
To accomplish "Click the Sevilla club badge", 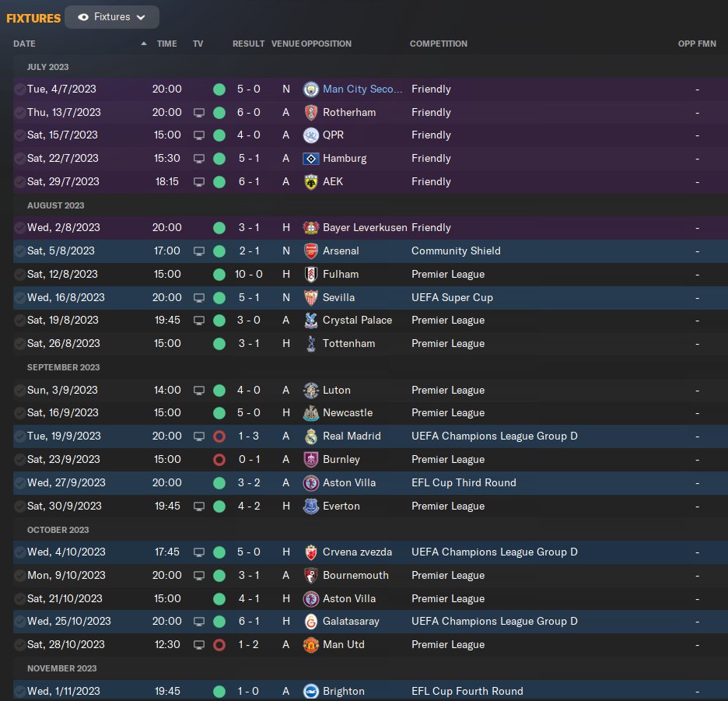I will click(310, 297).
